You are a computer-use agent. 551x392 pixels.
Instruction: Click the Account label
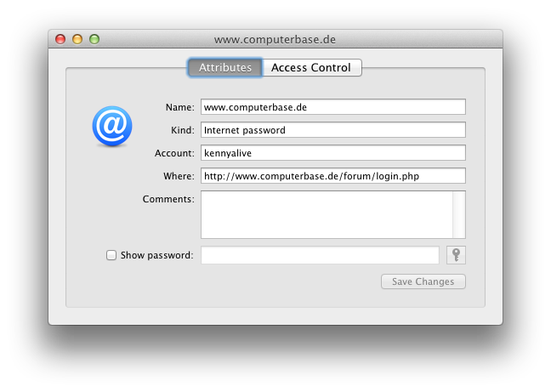pos(174,153)
